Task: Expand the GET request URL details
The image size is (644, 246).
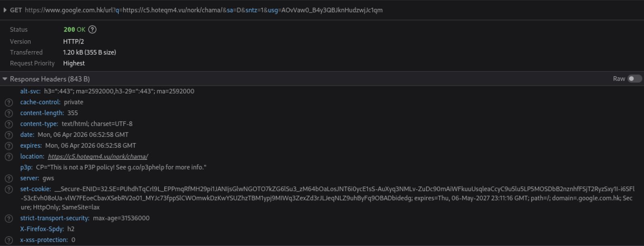Action: tap(5, 10)
